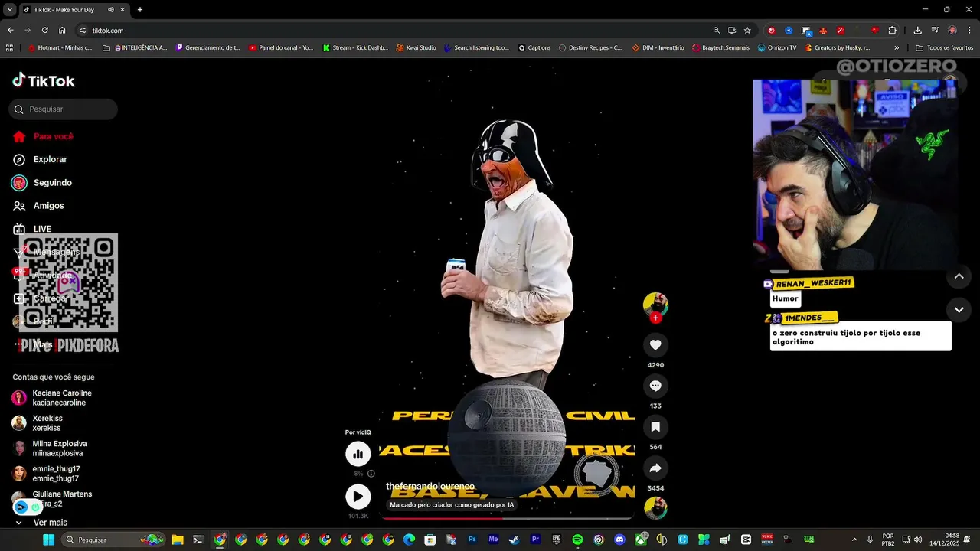980x551 pixels.
Task: Open the Amigos page
Action: coord(38,206)
